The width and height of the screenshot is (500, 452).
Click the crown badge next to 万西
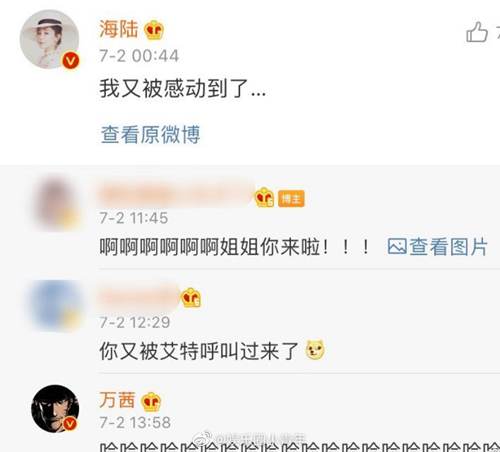pyautogui.click(x=151, y=402)
